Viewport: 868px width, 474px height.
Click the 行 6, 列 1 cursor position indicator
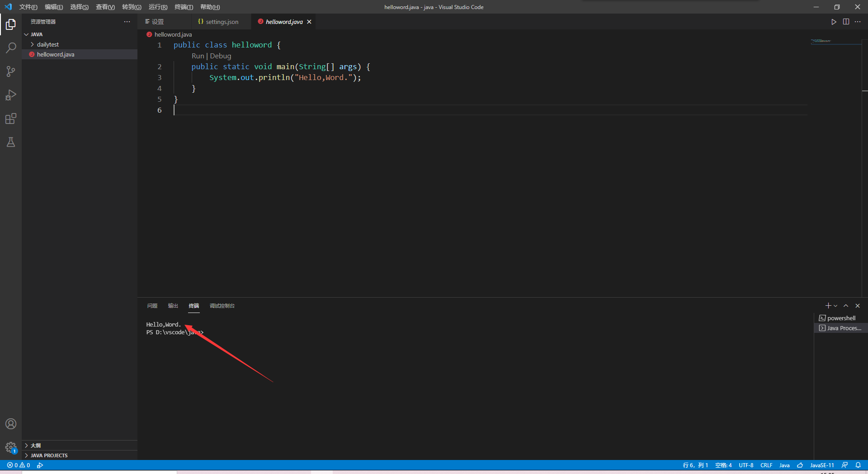(695, 465)
